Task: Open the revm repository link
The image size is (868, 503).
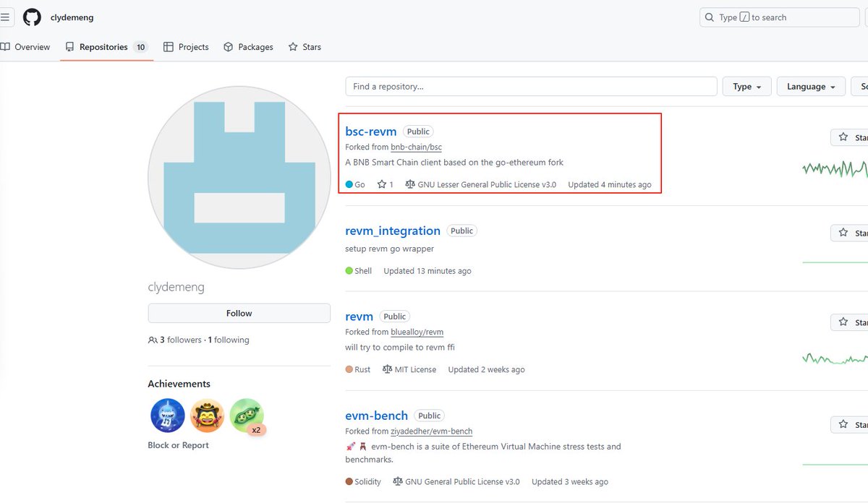Action: 359,317
